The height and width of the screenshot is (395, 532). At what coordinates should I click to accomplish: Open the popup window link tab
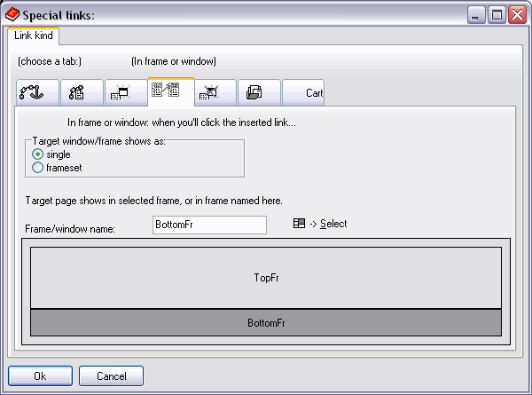tap(126, 92)
